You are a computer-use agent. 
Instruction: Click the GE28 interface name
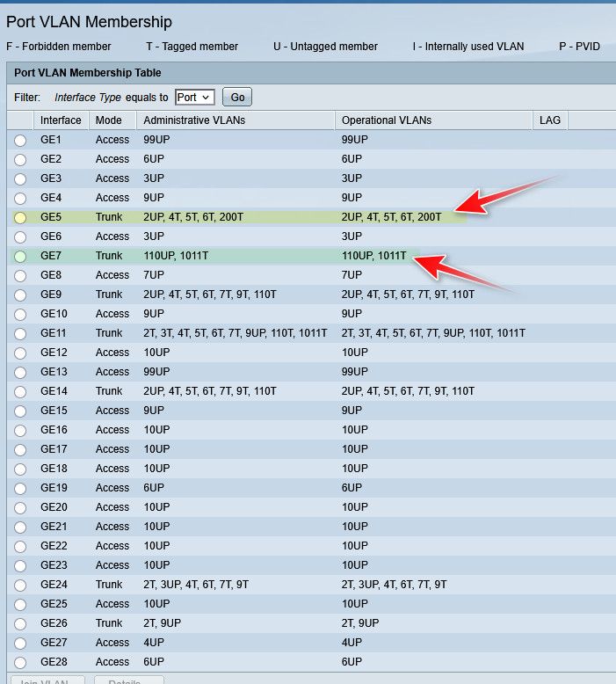pos(54,662)
